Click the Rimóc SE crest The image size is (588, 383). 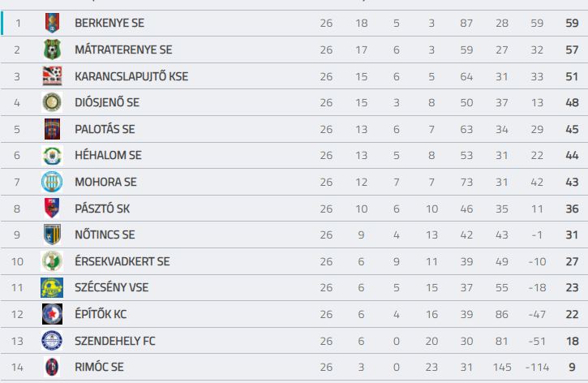click(x=52, y=367)
